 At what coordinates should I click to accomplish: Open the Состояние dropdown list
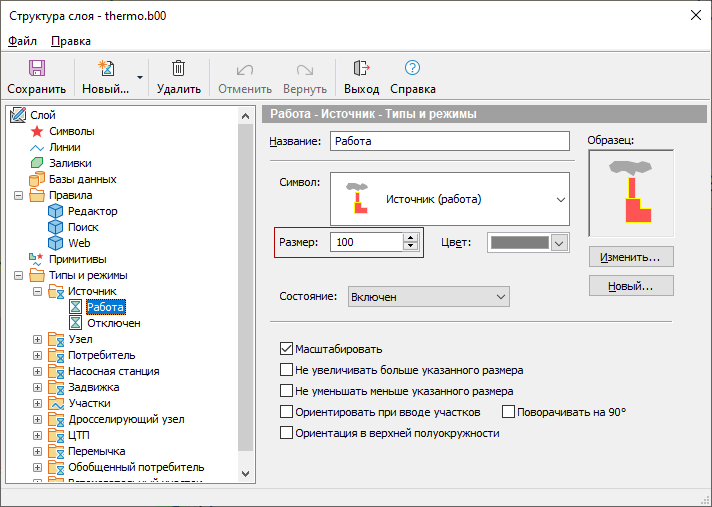pos(501,297)
